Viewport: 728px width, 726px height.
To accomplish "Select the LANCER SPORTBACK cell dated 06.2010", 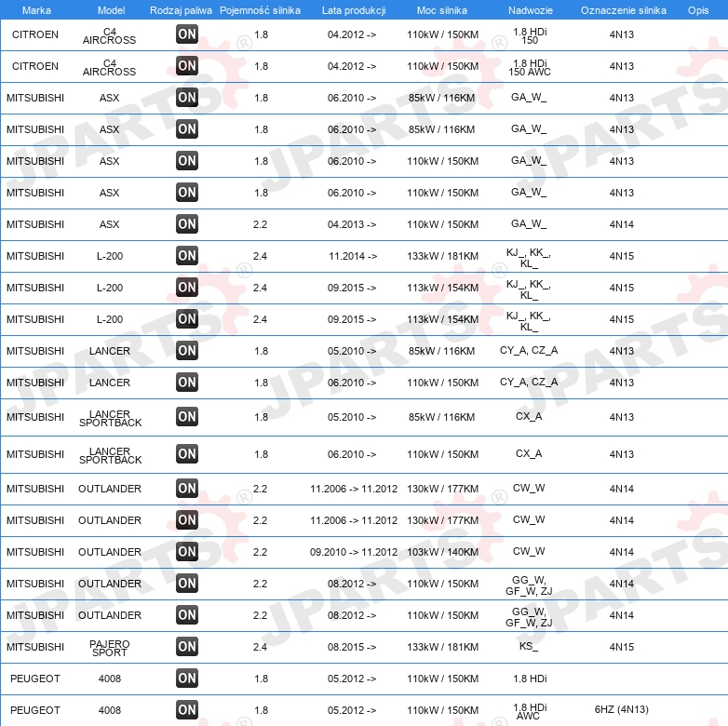I will pos(110,455).
